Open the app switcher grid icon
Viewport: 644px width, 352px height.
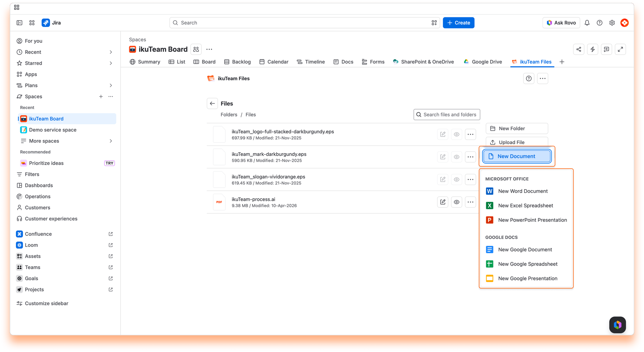pyautogui.click(x=32, y=23)
